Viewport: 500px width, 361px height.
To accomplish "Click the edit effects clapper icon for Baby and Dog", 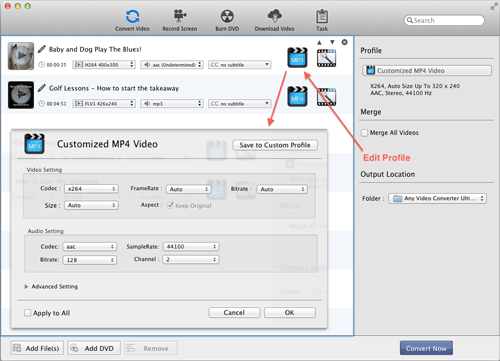I will [x=326, y=58].
